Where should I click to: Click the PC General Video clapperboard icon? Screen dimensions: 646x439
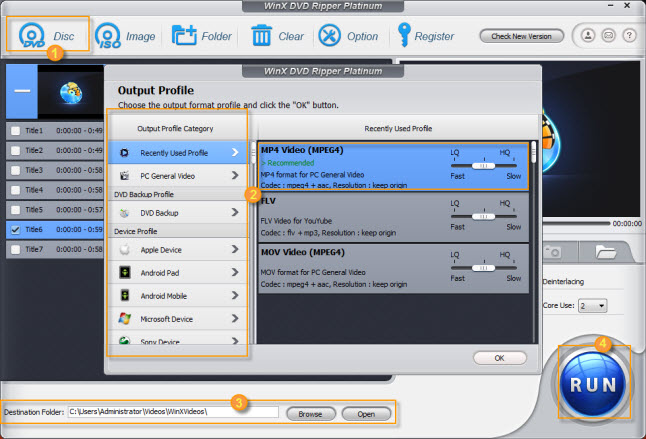(x=124, y=176)
